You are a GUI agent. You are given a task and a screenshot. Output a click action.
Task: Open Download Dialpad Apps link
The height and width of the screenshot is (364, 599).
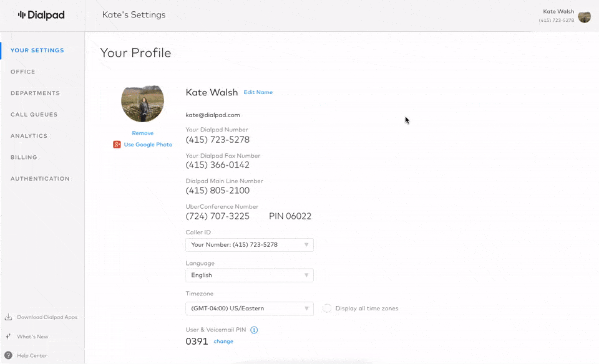(47, 317)
